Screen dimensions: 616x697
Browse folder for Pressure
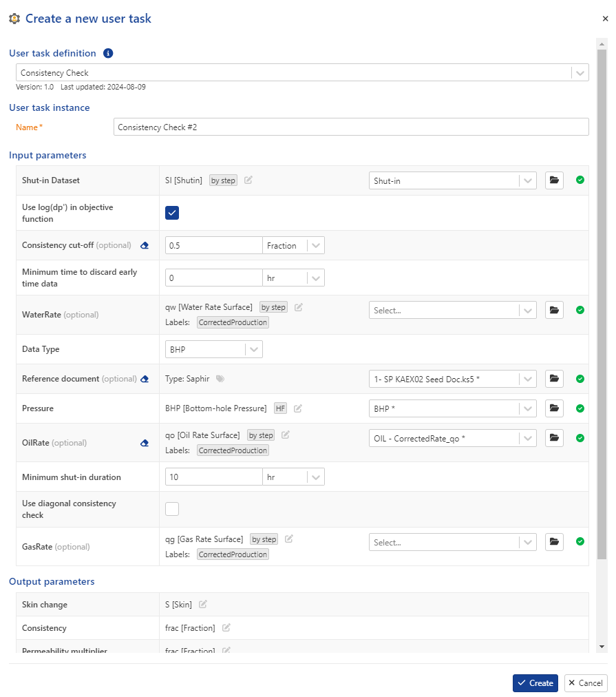tap(554, 408)
